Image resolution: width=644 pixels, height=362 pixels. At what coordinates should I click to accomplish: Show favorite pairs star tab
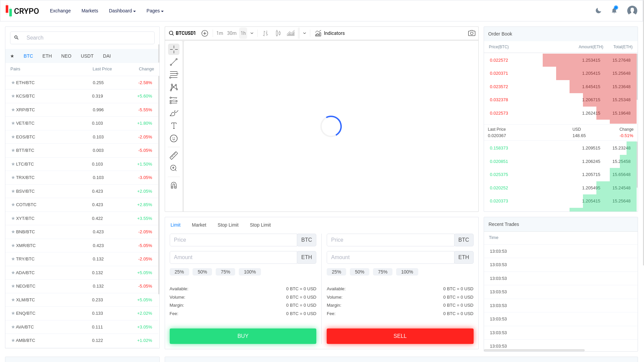12,56
